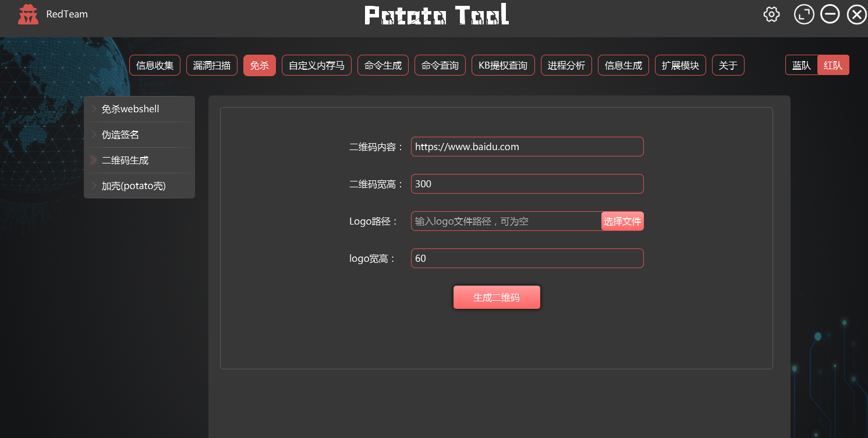
Task: Expand the 加壳(potato壳) arrow
Action: 94,186
